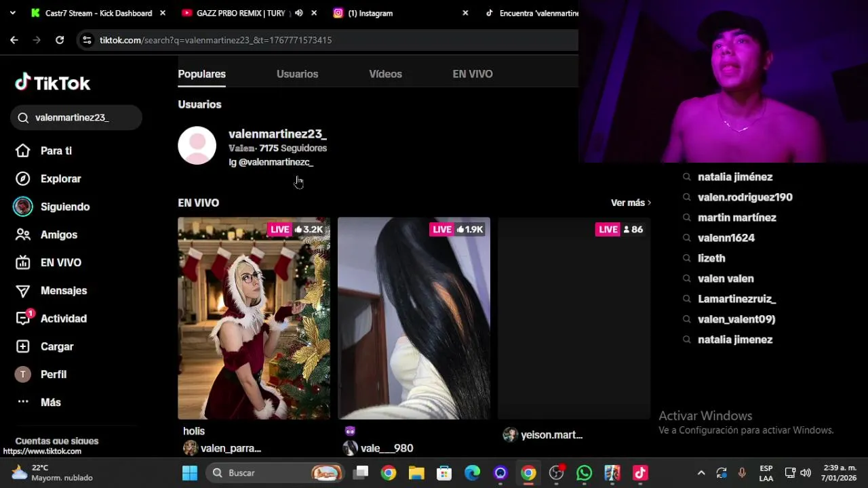Image resolution: width=868 pixels, height=488 pixels.
Task: Close the Castr7 Stream tab
Action: (x=162, y=13)
